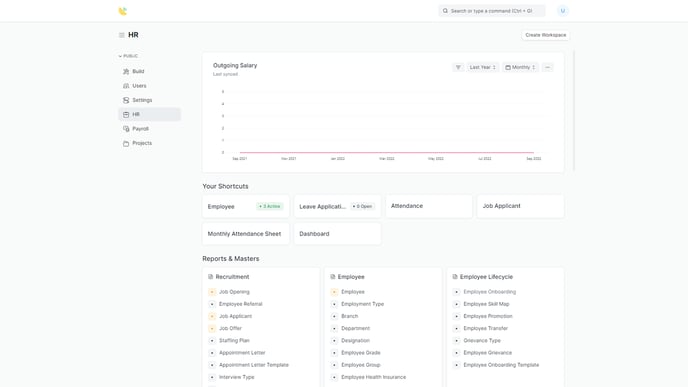Open the Employee Group link

[361, 365]
